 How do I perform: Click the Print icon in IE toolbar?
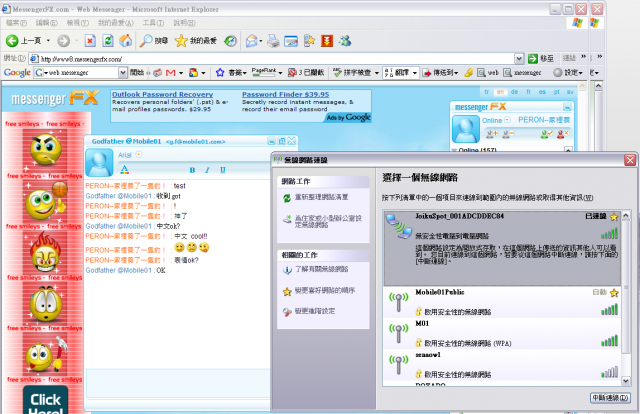coord(273,41)
